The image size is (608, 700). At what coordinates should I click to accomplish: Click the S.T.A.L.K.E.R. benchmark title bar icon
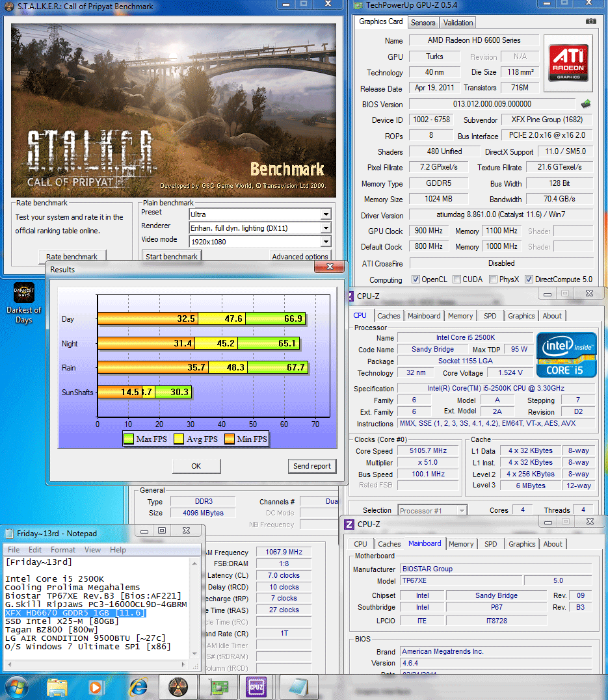[x=9, y=6]
